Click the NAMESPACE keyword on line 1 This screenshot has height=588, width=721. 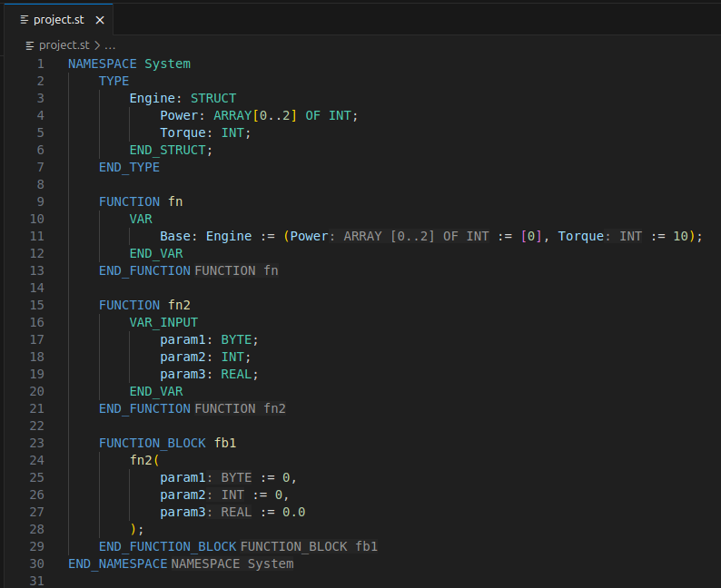point(102,64)
